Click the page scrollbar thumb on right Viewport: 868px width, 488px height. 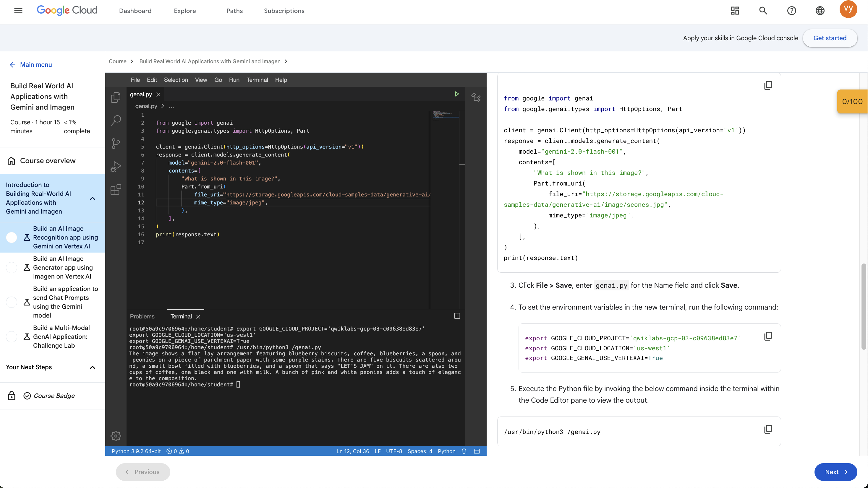(x=863, y=306)
